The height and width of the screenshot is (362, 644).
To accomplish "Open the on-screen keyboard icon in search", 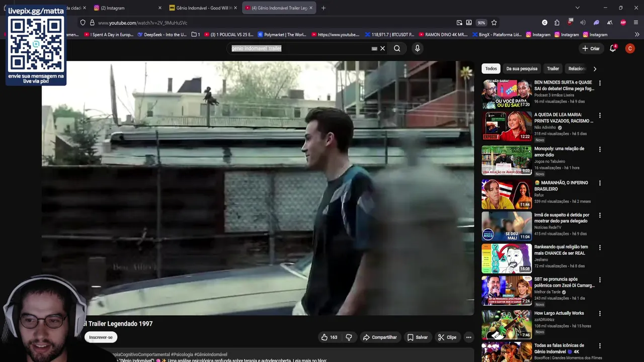I will point(374,49).
